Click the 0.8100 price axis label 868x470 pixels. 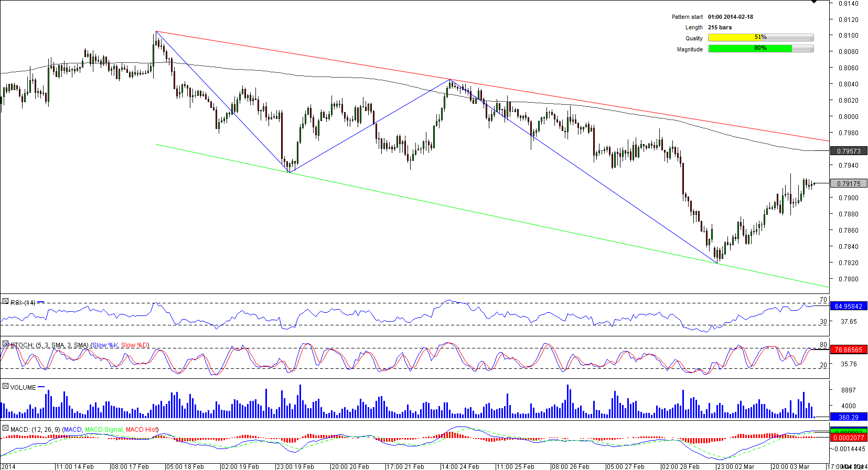[849, 35]
